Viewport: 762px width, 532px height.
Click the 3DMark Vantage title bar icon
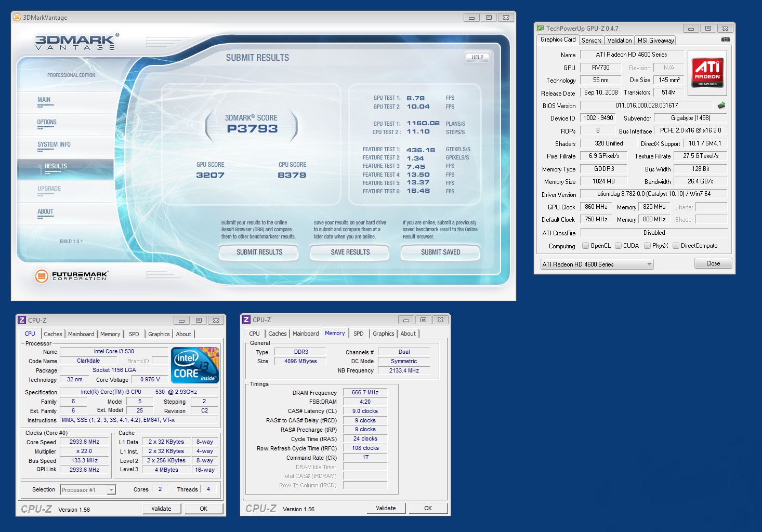17,17
